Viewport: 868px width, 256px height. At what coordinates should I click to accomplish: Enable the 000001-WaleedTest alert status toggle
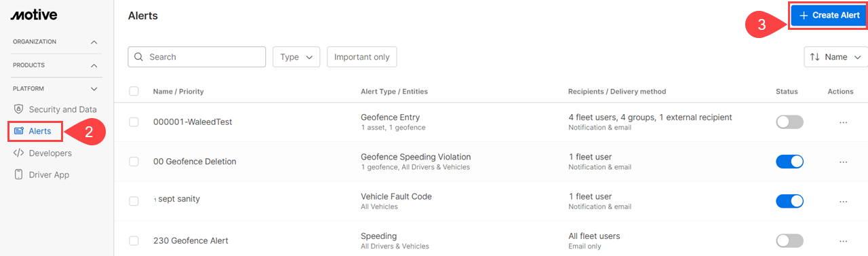pyautogui.click(x=789, y=122)
